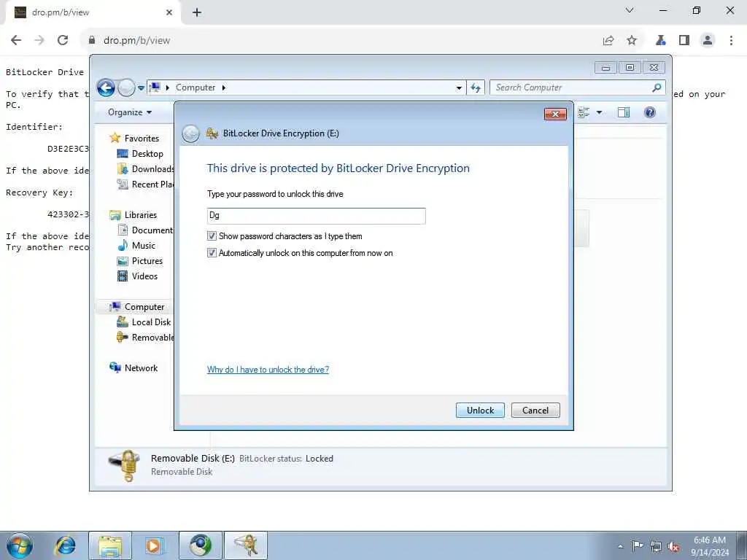The height and width of the screenshot is (560, 747).
Task: Maximize the Explorer window
Action: point(630,68)
